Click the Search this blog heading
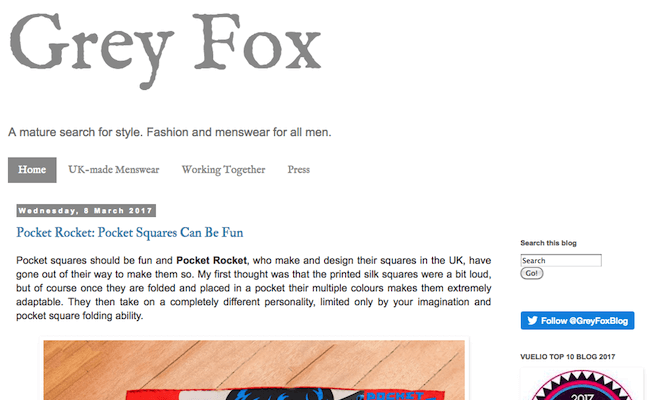 (547, 243)
